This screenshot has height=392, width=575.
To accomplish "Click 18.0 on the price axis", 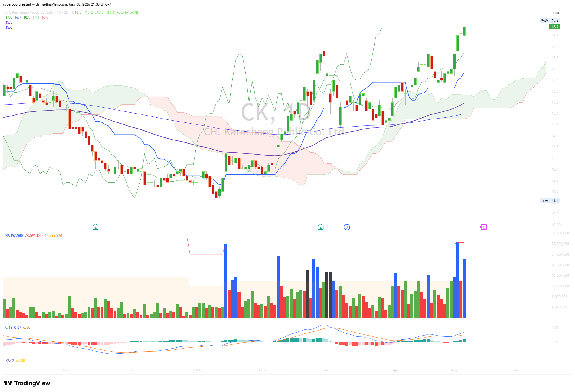I will (555, 47).
